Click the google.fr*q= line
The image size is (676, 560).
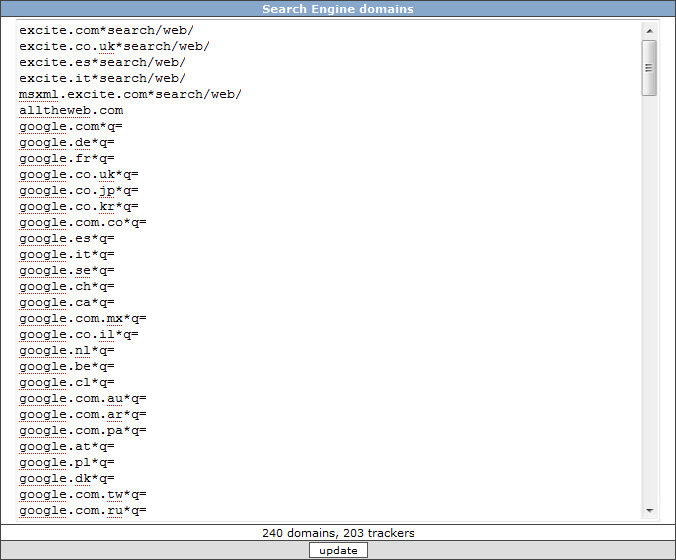pos(67,158)
